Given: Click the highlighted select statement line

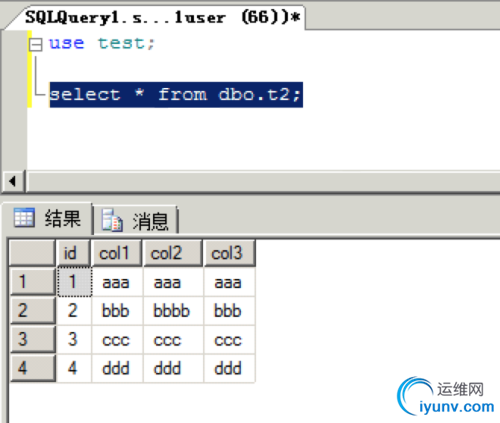Looking at the screenshot, I should pos(176,95).
